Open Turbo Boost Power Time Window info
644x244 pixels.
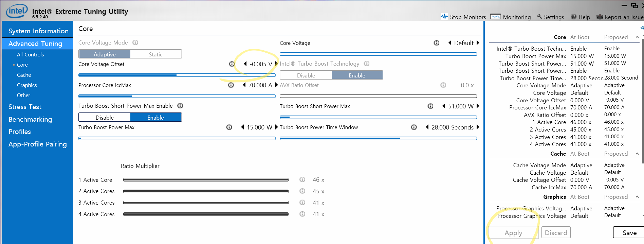[414, 127]
